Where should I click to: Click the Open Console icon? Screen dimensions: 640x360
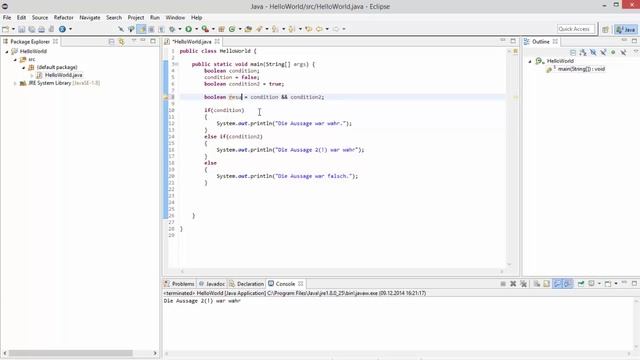[608, 284]
